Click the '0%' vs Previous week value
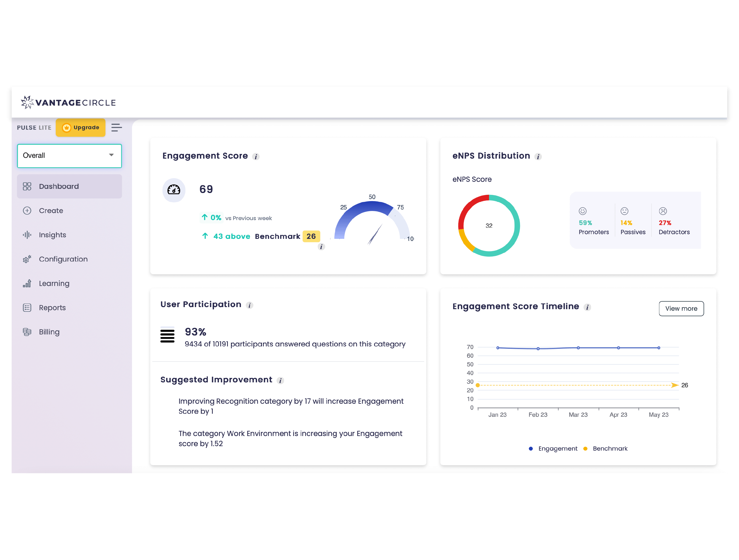This screenshot has height=560, width=739. [216, 217]
